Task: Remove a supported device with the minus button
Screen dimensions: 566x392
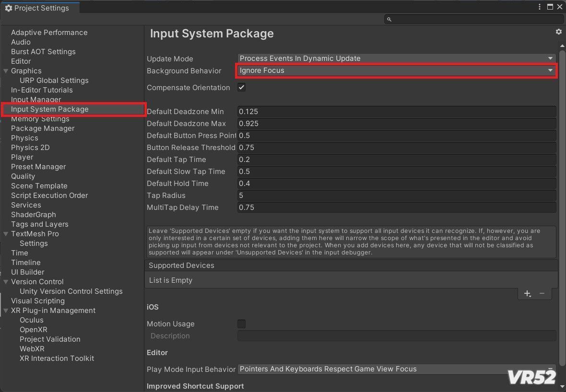Action: coord(542,294)
